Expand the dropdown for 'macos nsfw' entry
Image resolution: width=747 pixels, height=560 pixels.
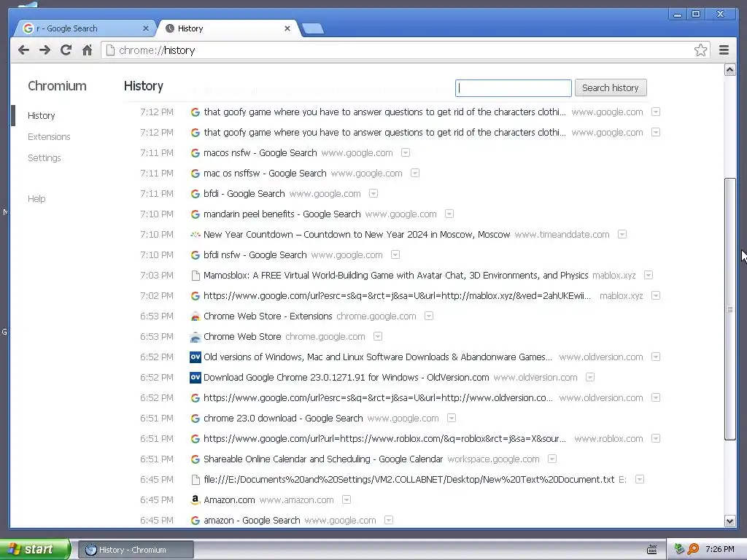406,153
